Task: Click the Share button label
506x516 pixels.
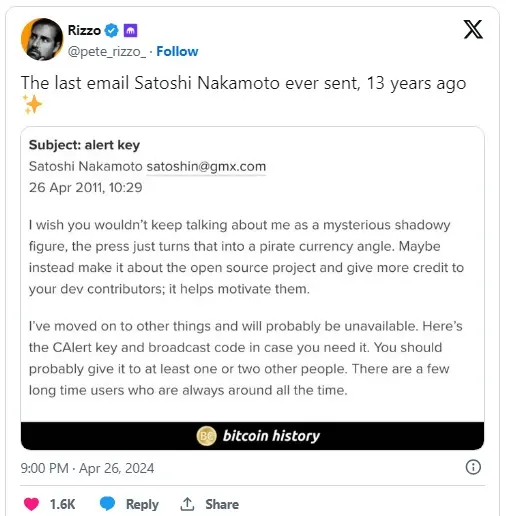Action: tap(222, 504)
